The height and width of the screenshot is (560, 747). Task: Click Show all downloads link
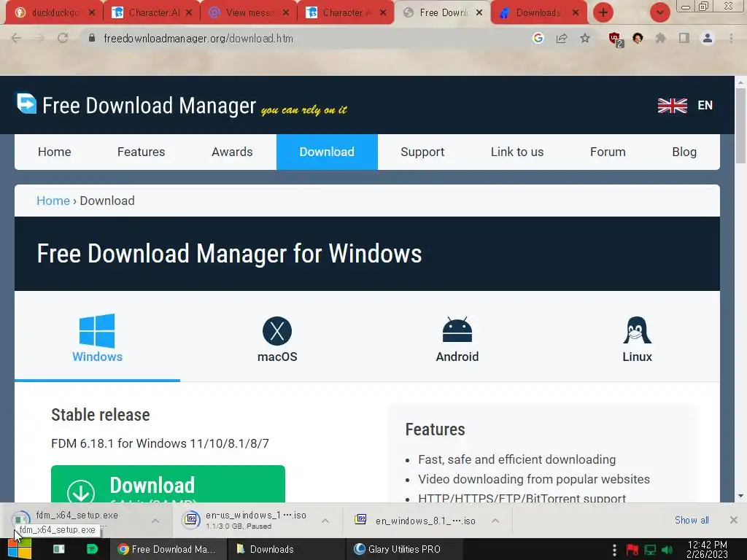click(x=692, y=520)
